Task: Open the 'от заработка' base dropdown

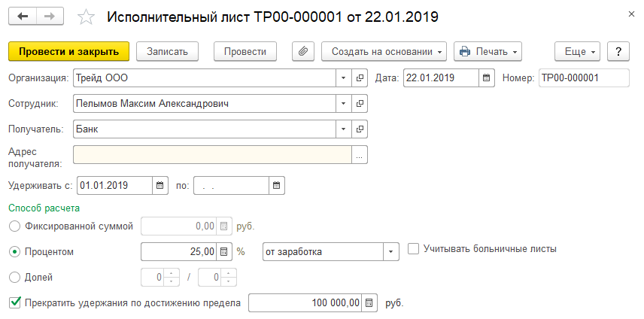Action: click(x=390, y=251)
